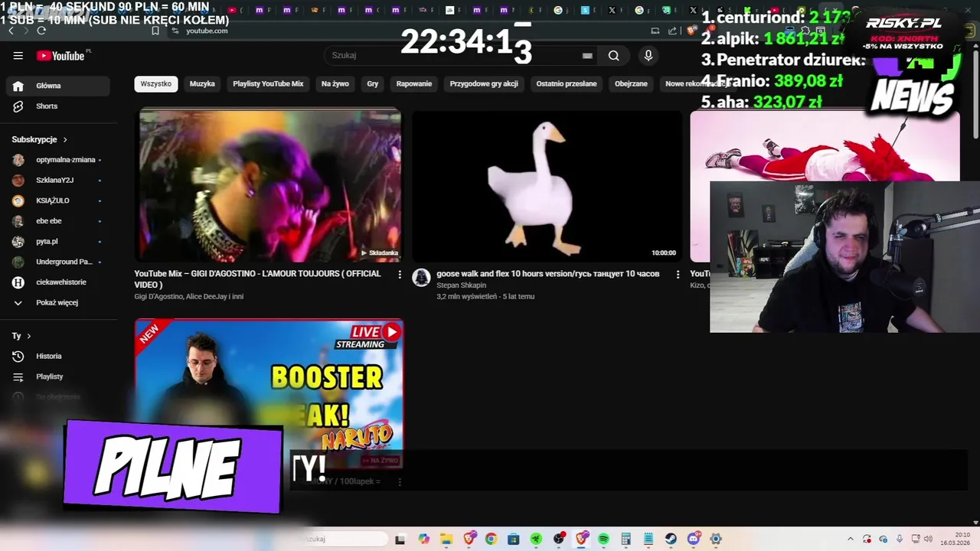Open Brave Shields lion icon

point(691,31)
